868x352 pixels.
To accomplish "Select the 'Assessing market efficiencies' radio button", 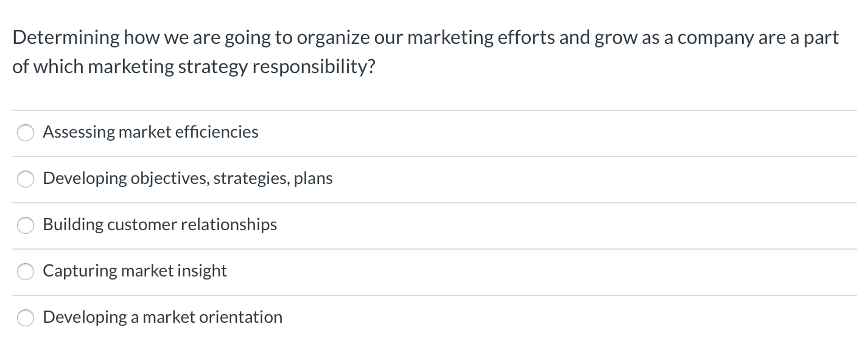I will coord(26,132).
